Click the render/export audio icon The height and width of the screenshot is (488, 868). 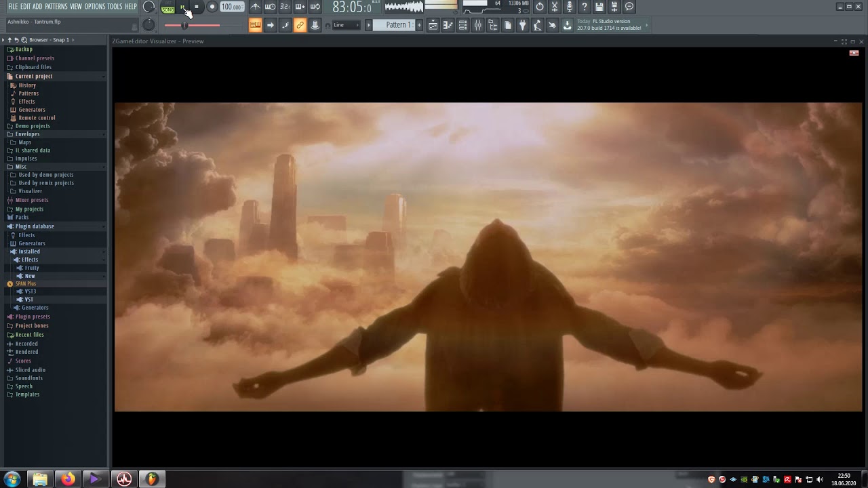click(x=614, y=7)
